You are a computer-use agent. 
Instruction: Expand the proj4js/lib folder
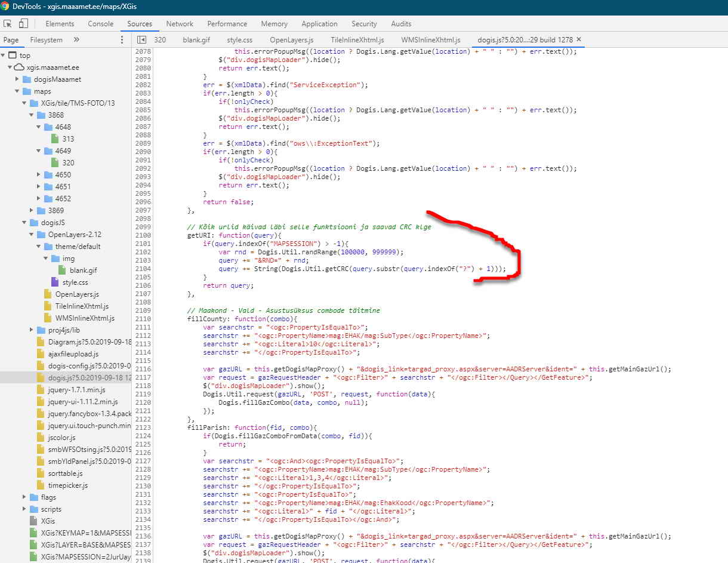32,330
